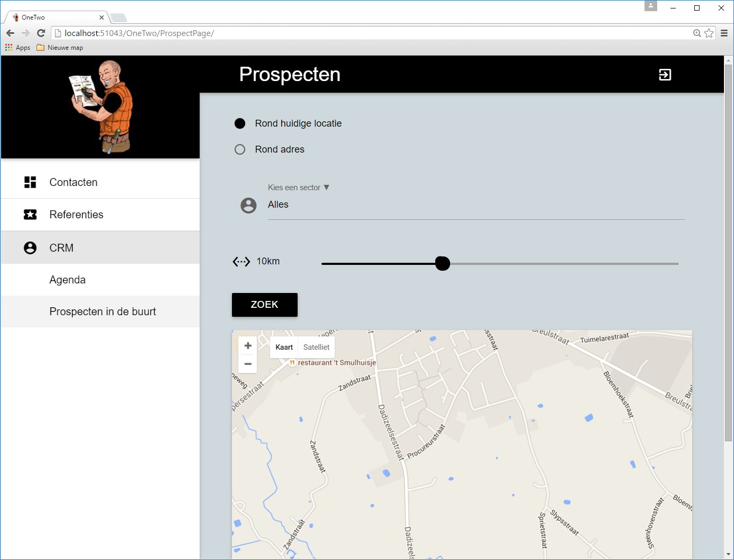Click the browser forward arrow
734x560 pixels.
click(x=25, y=33)
